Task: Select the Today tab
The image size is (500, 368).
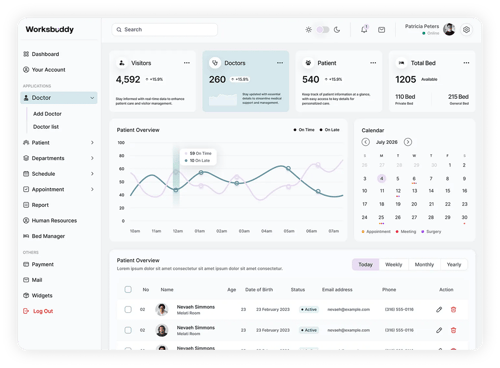Action: click(x=365, y=264)
